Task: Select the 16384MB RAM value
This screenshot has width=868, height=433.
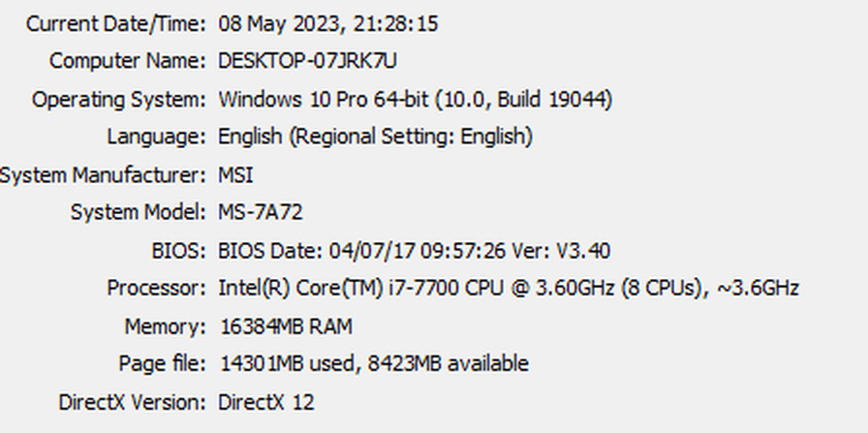Action: 285,326
